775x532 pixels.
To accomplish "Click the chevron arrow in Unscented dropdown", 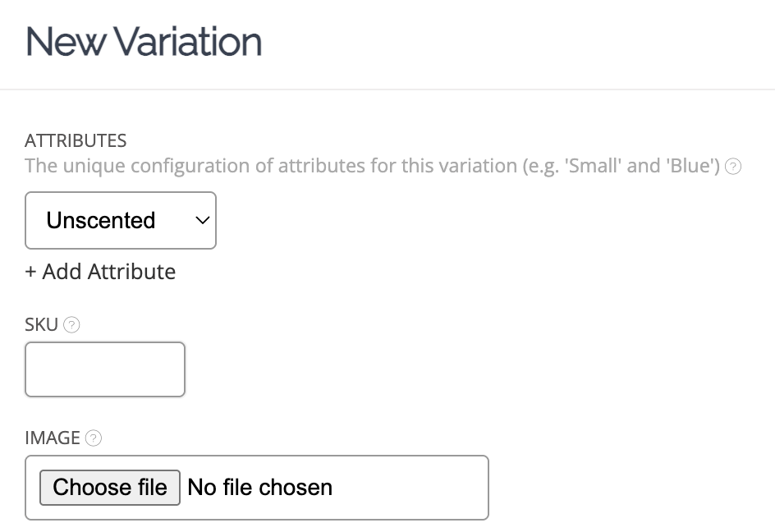I will (x=201, y=220).
